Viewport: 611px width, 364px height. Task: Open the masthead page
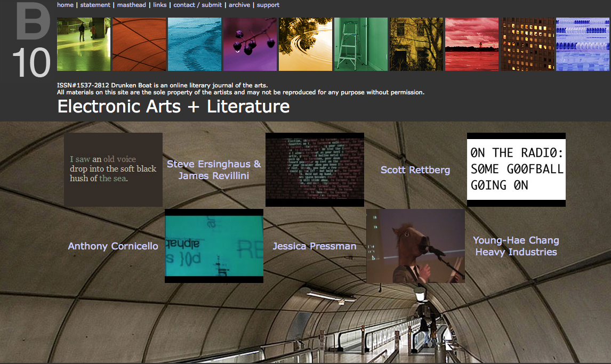pyautogui.click(x=131, y=5)
